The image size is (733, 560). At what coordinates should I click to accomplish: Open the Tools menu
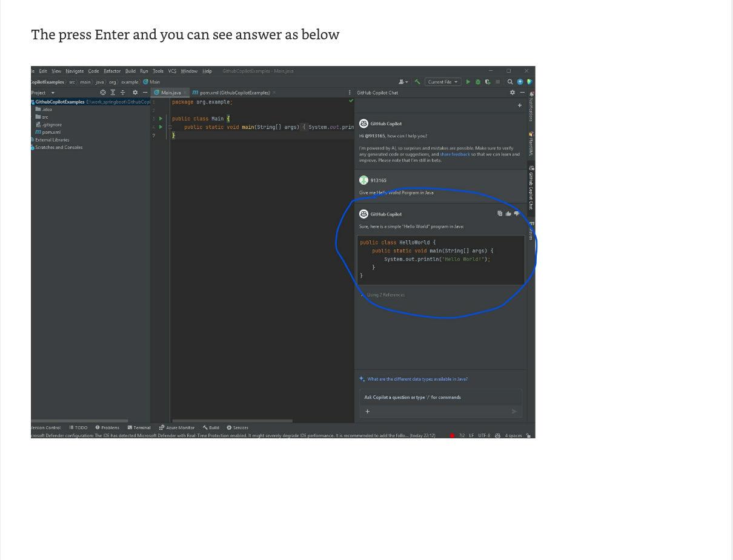[158, 71]
